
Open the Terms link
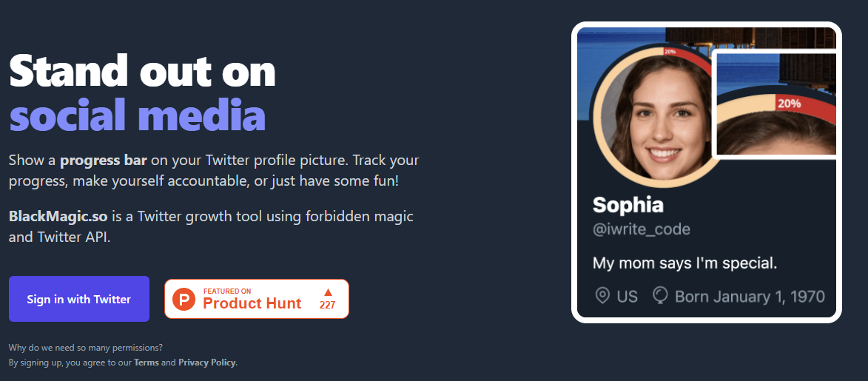pyautogui.click(x=146, y=363)
